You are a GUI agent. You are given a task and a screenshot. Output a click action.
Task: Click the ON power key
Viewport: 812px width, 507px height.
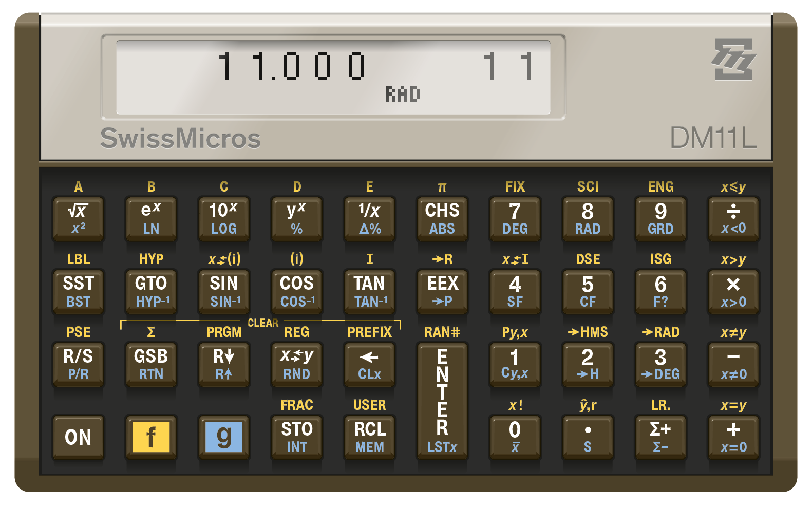click(x=78, y=438)
